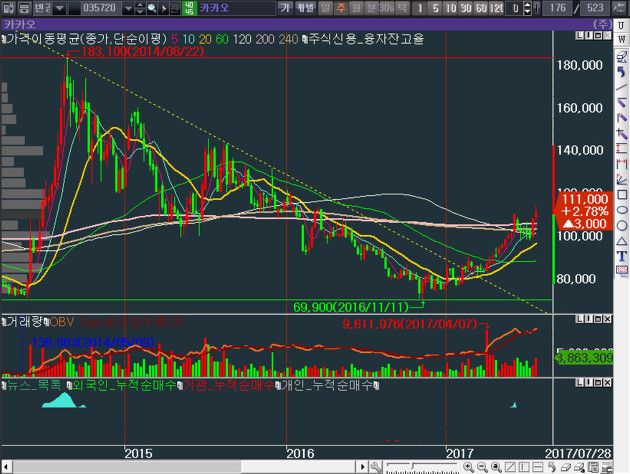Screen dimensions: 630x474
Task: Click the zoom out magnifier icon
Action: click(x=482, y=467)
